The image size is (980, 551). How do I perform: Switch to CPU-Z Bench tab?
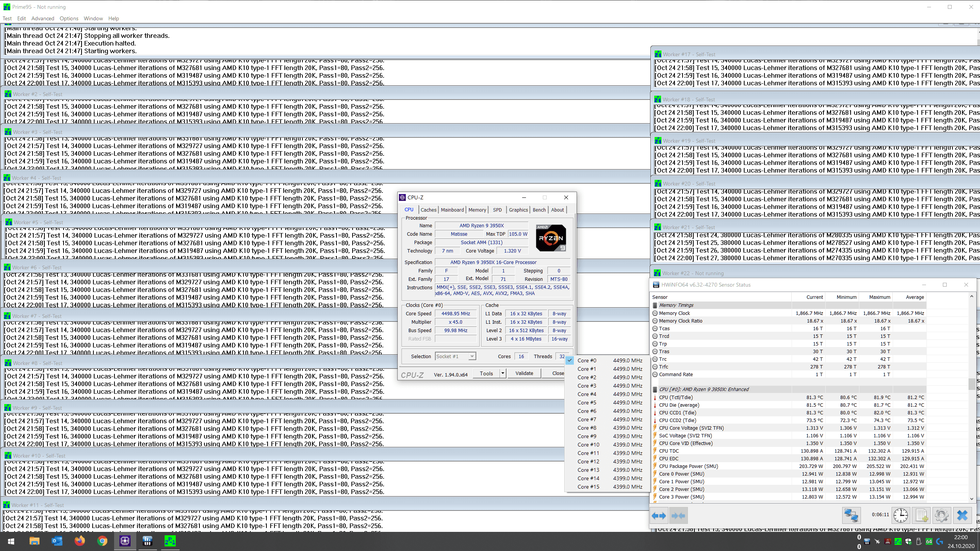pyautogui.click(x=539, y=210)
